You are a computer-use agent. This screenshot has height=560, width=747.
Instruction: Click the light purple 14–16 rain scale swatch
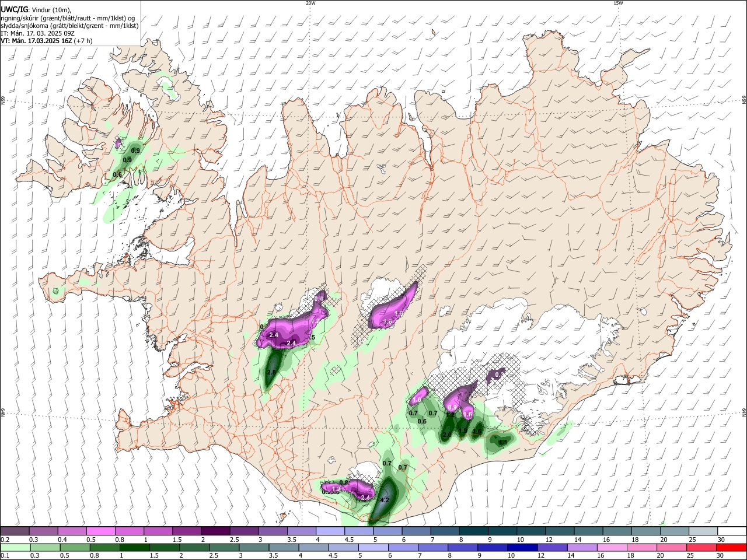click(582, 548)
